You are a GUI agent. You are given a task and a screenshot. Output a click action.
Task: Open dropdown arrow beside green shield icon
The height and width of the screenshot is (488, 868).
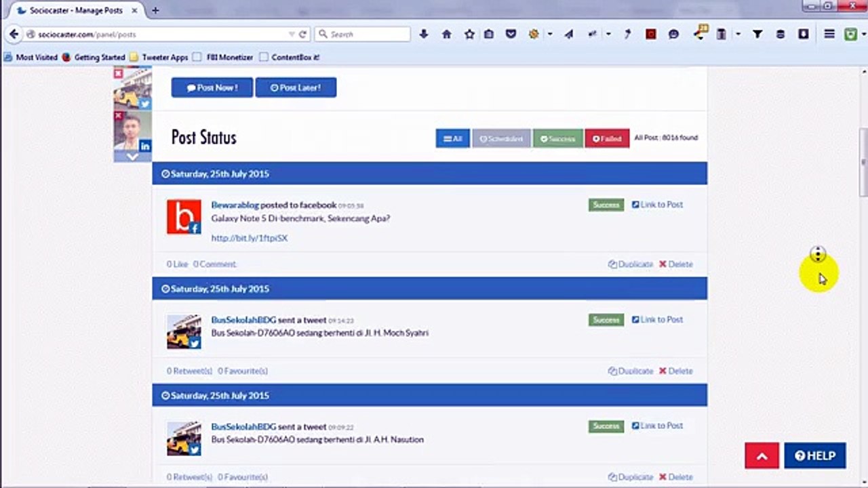[863, 34]
